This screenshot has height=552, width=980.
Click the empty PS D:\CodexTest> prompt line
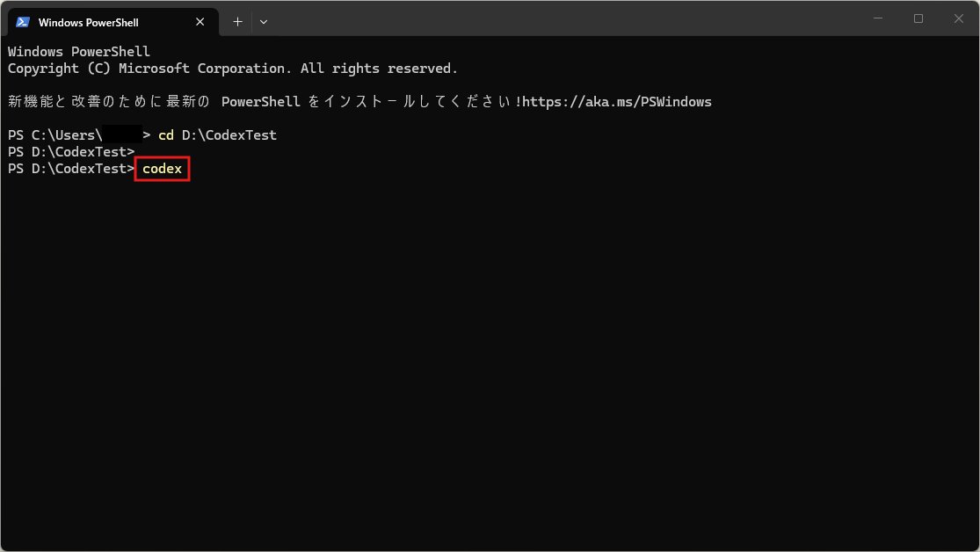(71, 152)
